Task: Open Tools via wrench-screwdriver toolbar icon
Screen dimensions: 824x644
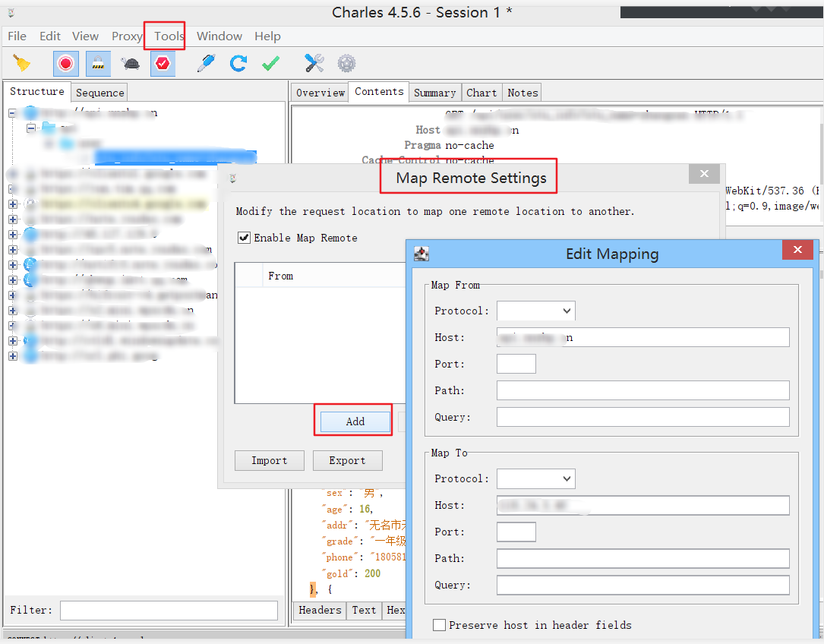Action: click(314, 63)
